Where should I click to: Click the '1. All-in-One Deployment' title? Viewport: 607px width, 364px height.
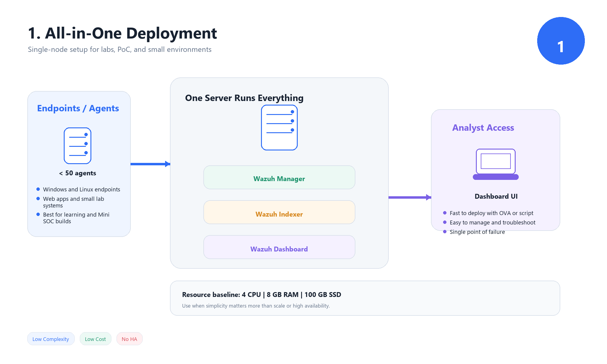pos(122,33)
